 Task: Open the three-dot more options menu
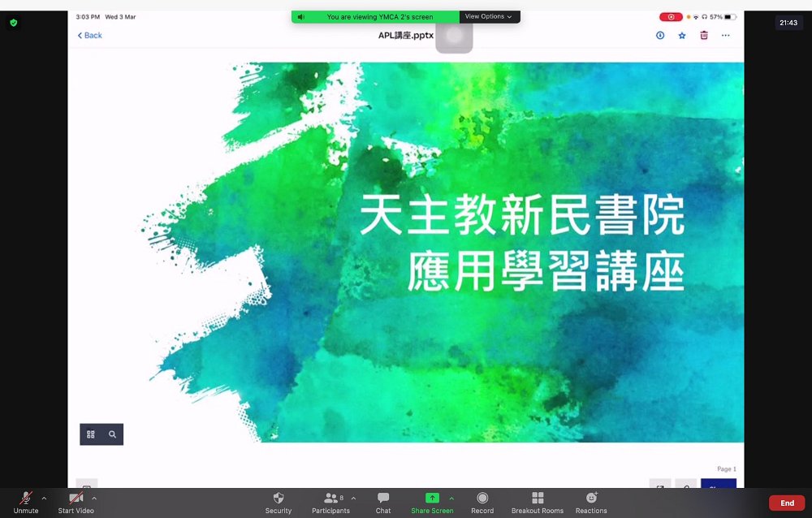(725, 35)
